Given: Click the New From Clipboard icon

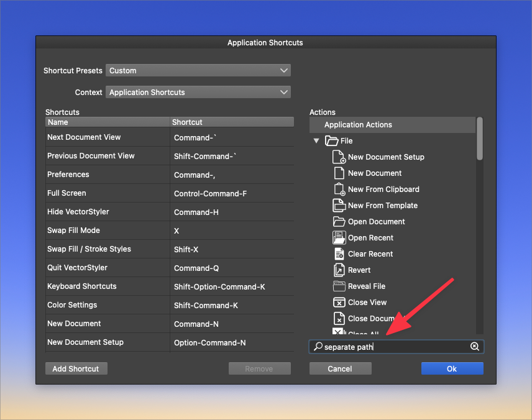Looking at the screenshot, I should 339,189.
